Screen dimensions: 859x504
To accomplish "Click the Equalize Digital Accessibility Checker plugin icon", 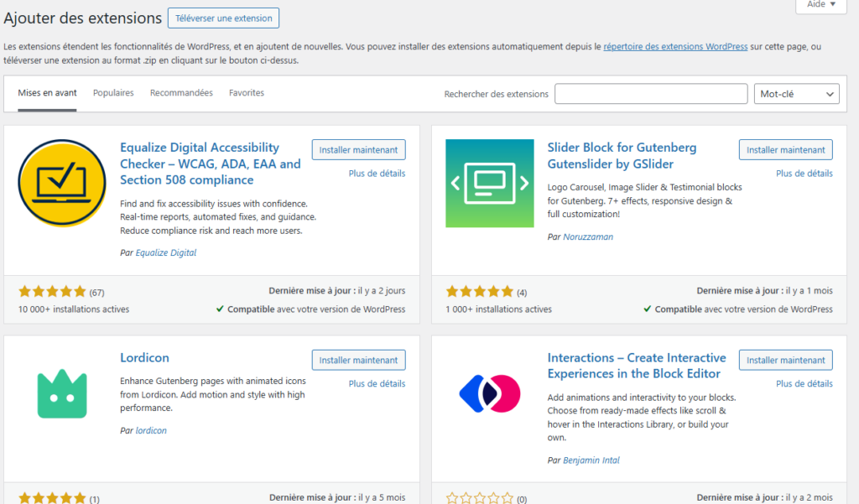I will 62,184.
